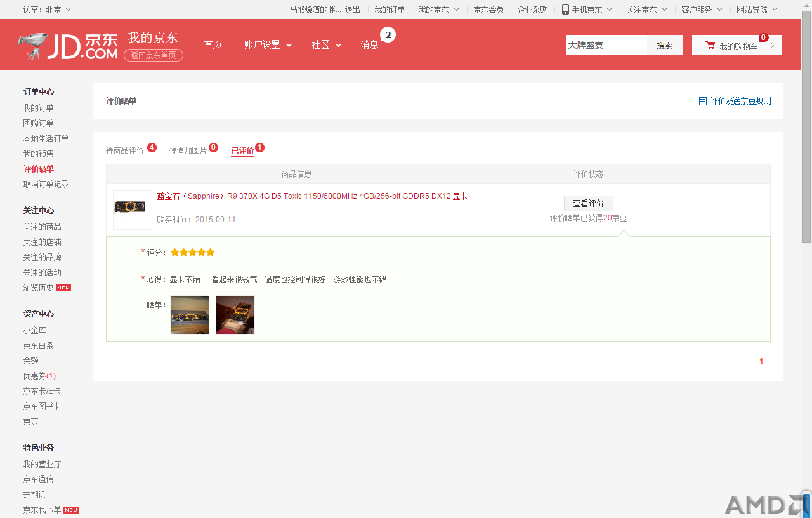Select 评价晒单 in sidebar

click(x=39, y=169)
